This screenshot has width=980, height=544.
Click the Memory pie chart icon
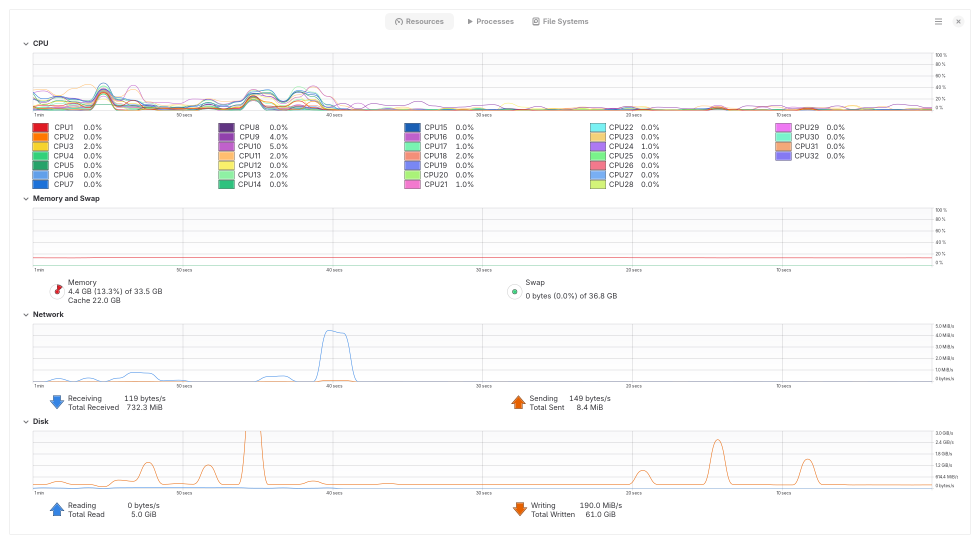point(57,291)
